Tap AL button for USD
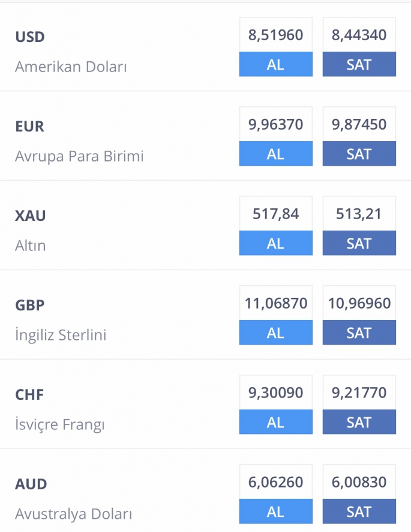411x532 pixels. pyautogui.click(x=275, y=64)
